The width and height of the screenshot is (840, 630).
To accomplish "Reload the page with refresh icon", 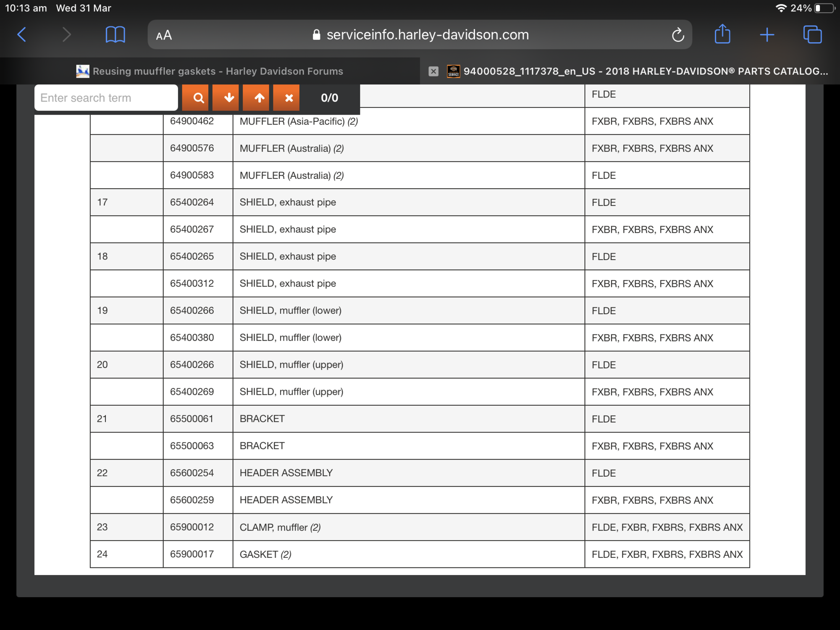I will (x=677, y=35).
